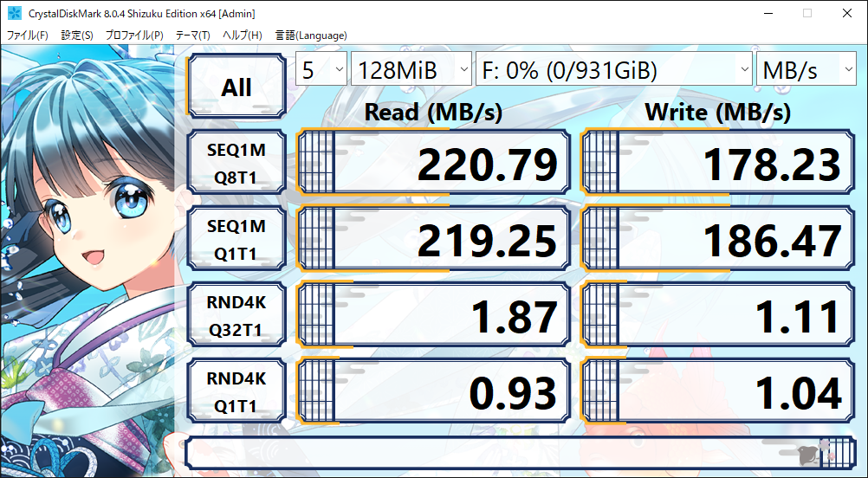Click the Write (MB/s) column header
This screenshot has height=478, width=868.
[718, 113]
